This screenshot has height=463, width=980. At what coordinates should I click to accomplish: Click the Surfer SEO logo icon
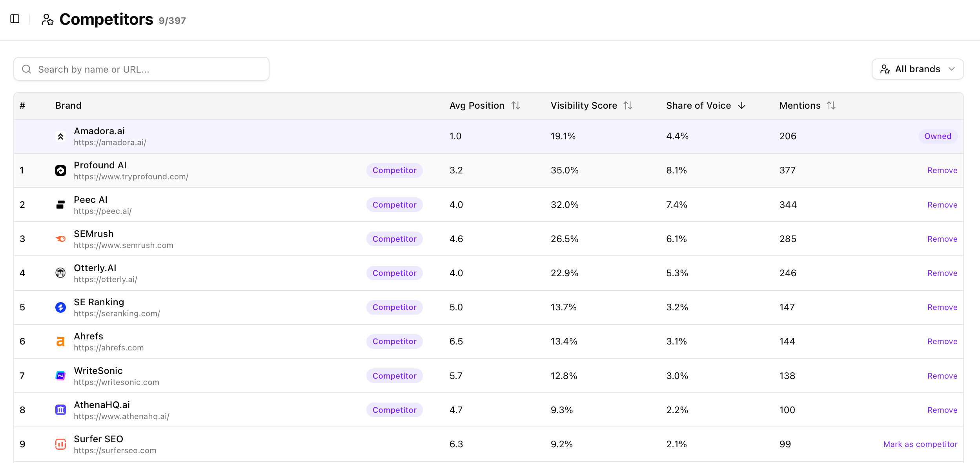pos(60,444)
